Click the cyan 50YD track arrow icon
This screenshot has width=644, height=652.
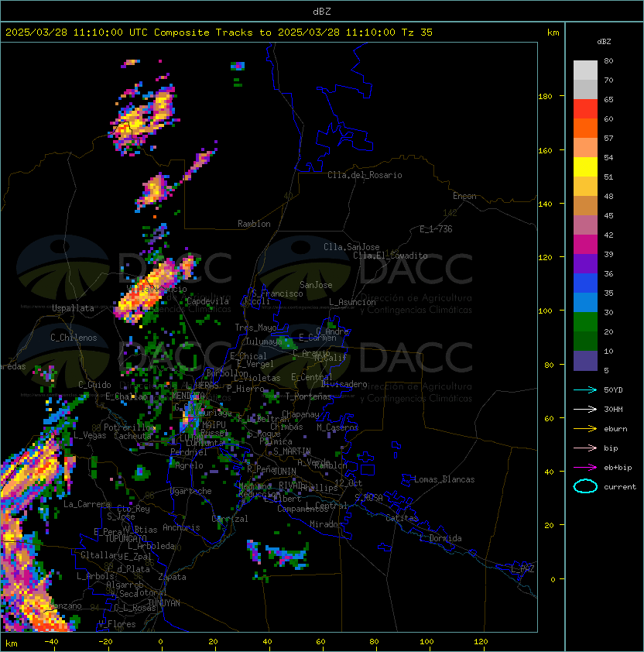(x=585, y=389)
